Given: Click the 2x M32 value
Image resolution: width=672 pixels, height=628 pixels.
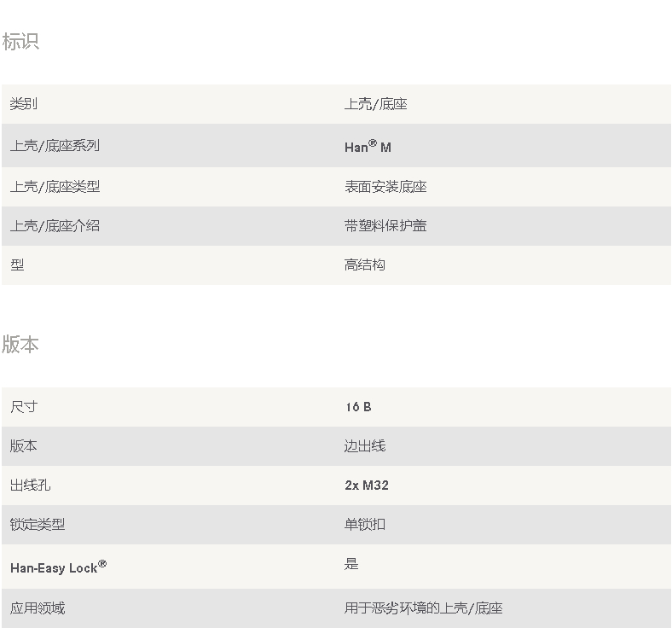Looking at the screenshot, I should pyautogui.click(x=367, y=485).
